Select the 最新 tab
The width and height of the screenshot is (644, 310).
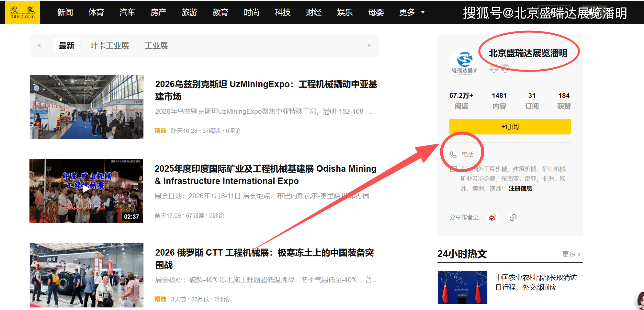click(66, 46)
